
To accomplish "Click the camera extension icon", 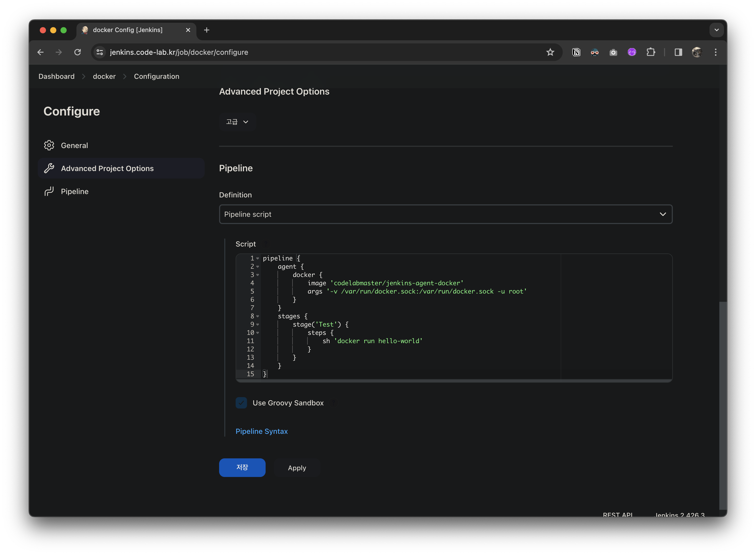I will pyautogui.click(x=613, y=52).
